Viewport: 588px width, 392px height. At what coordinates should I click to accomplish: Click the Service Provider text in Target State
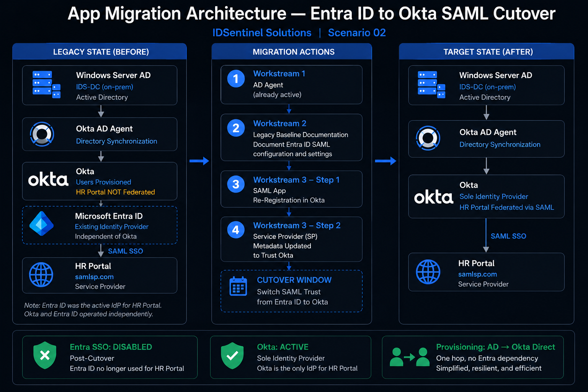(x=483, y=284)
